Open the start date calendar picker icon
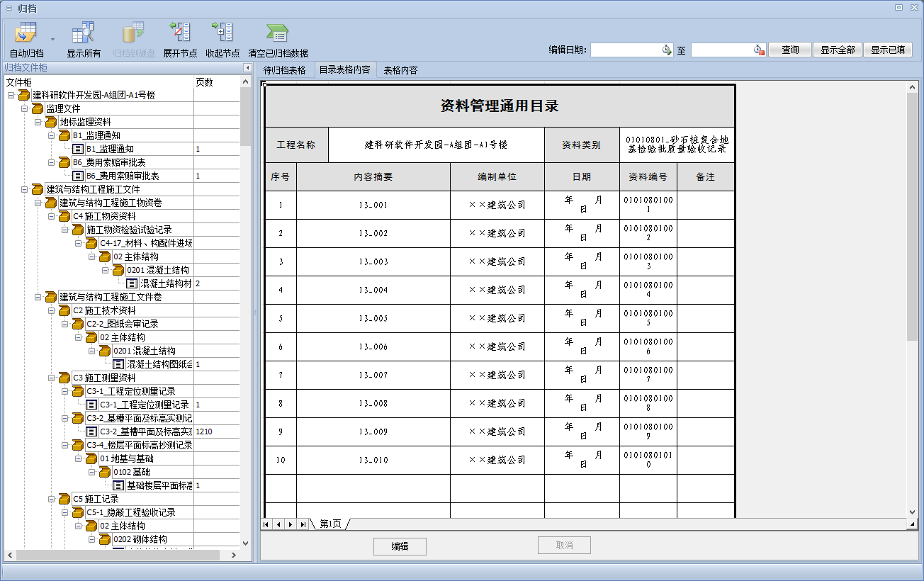Screen dimensions: 924x581 [x=667, y=50]
